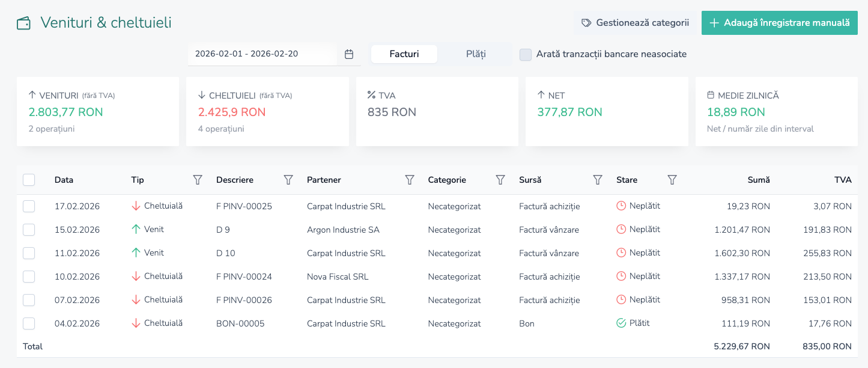
Task: Select the row checkbox for F PINV-00025
Action: pyautogui.click(x=29, y=206)
